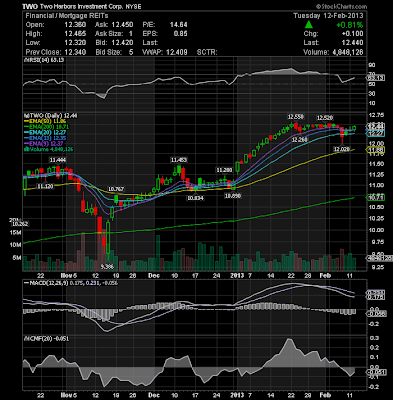The height and width of the screenshot is (400, 393).
Task: Click the date Tuesday 12-Feb-2013
Action: [328, 15]
